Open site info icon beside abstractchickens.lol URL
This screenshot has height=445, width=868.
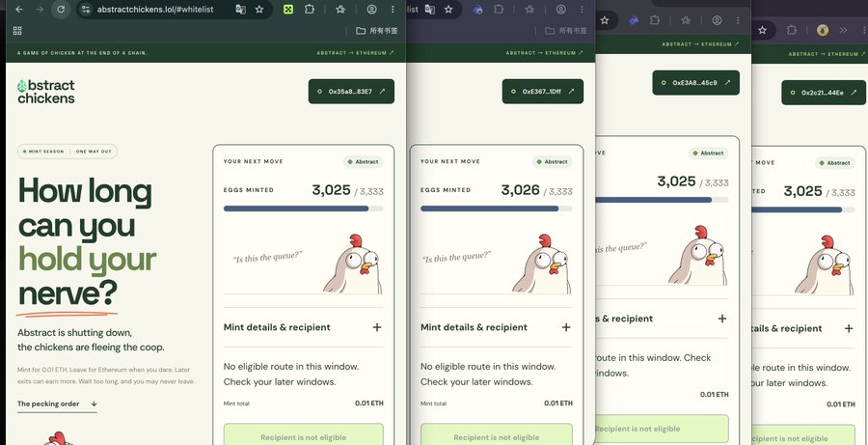tap(85, 10)
